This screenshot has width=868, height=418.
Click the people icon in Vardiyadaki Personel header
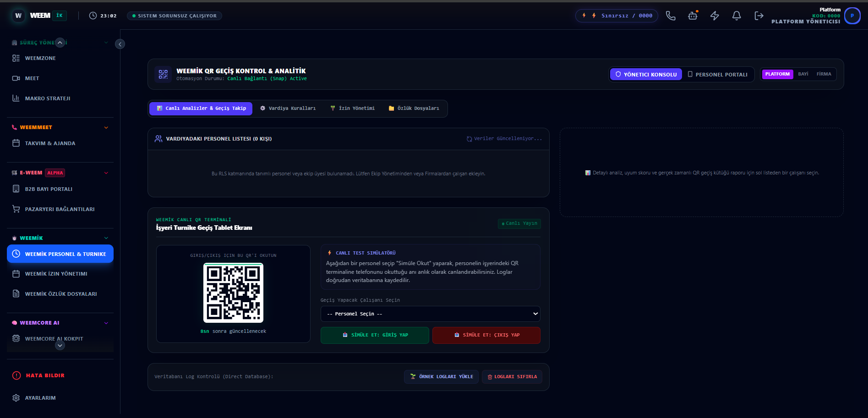(158, 139)
